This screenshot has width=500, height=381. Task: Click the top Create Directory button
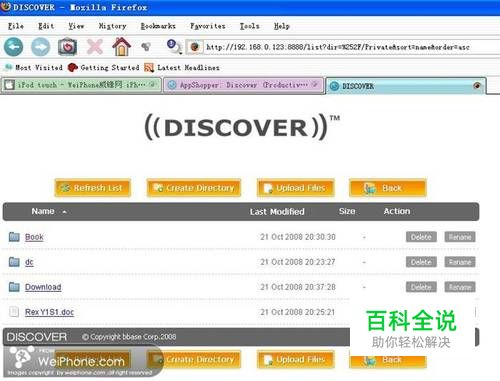click(x=194, y=188)
